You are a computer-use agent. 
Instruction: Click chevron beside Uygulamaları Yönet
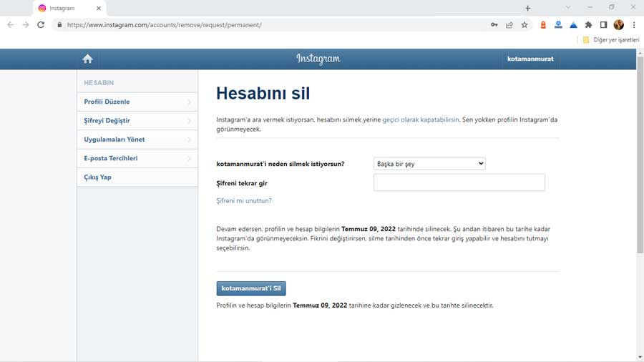coord(189,140)
